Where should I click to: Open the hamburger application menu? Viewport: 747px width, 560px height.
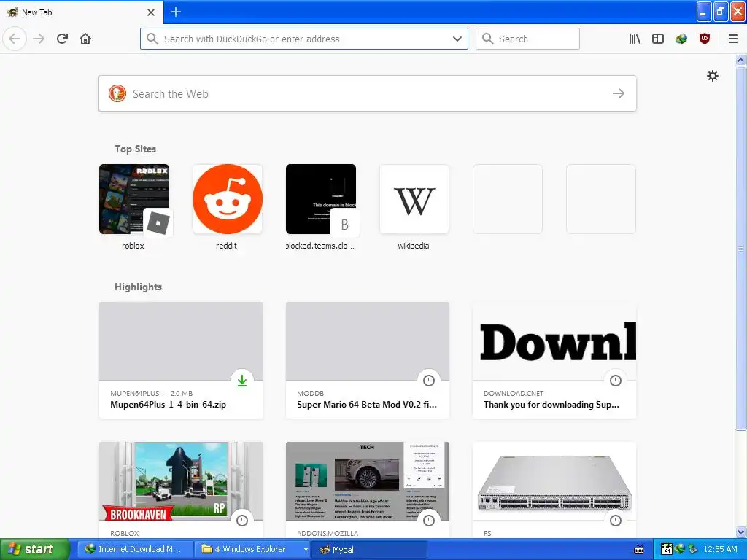733,39
